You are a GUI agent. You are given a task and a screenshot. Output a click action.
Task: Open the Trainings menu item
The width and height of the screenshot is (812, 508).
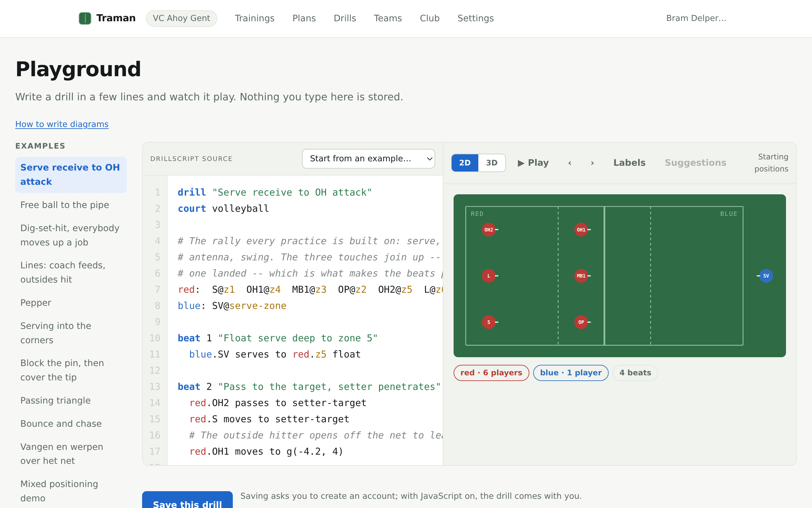point(254,18)
